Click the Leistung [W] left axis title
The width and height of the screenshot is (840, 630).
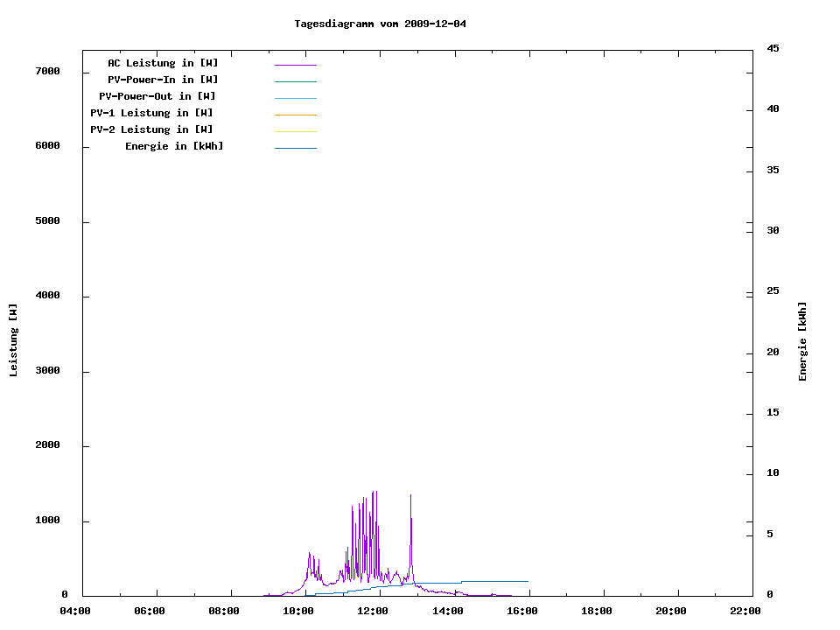[13, 340]
